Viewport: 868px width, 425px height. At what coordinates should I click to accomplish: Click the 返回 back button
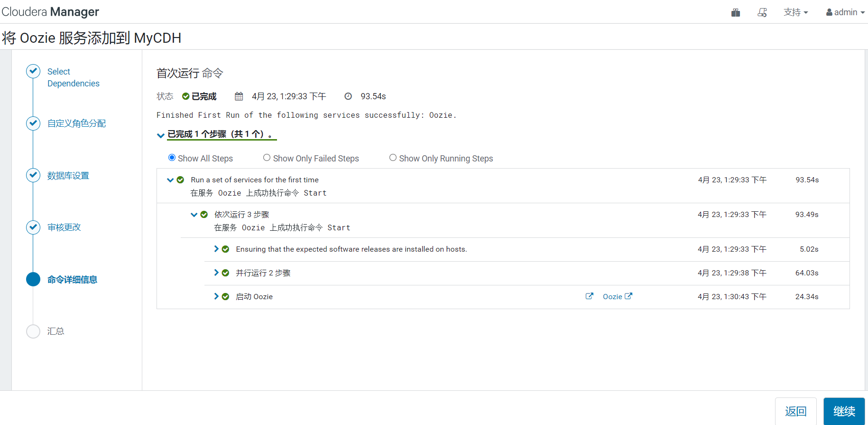click(796, 411)
